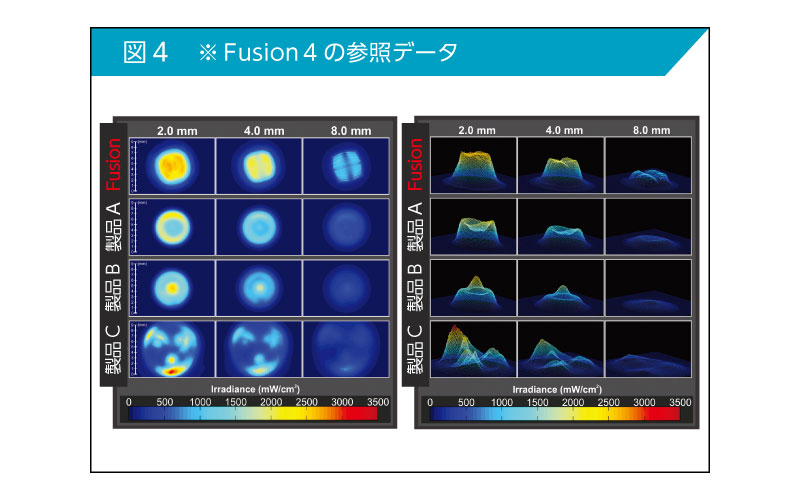Click the 製品 A 8.0 mm 3D surface plot
Image resolution: width=800 pixels, height=500 pixels.
click(x=648, y=227)
